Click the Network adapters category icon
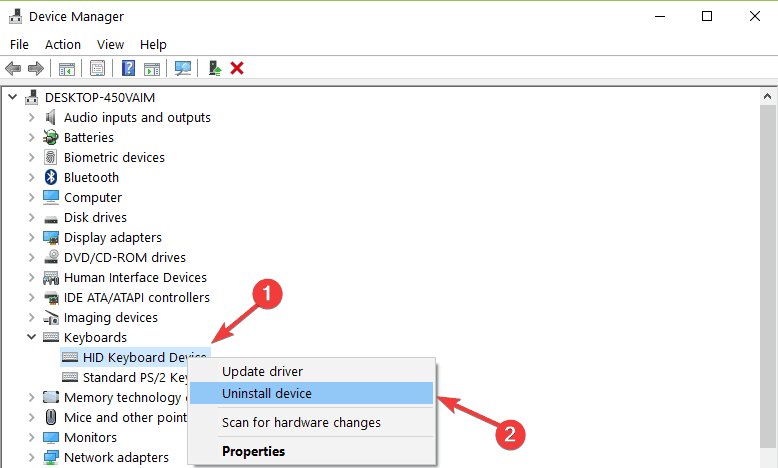The image size is (778, 468). [51, 457]
